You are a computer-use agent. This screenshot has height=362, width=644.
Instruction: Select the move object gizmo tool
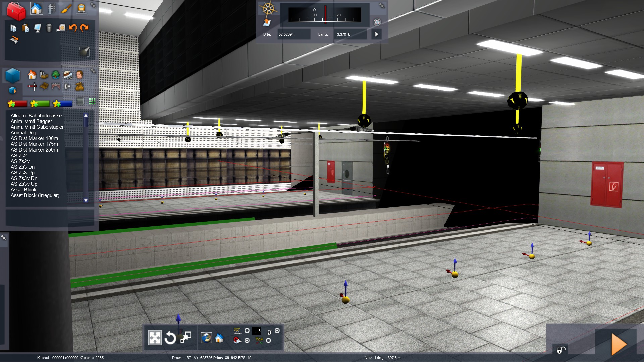[155, 338]
